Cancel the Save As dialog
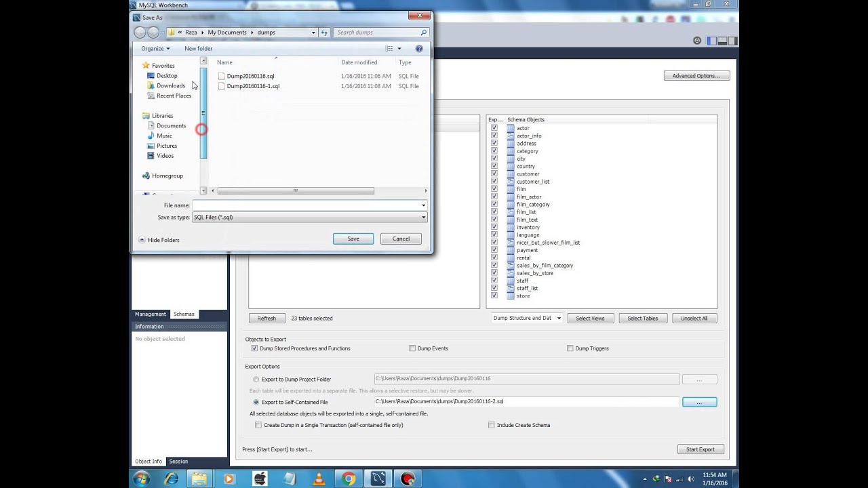 pos(401,239)
